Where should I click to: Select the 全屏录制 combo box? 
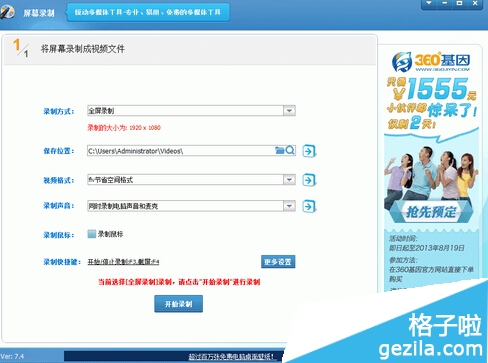click(191, 111)
